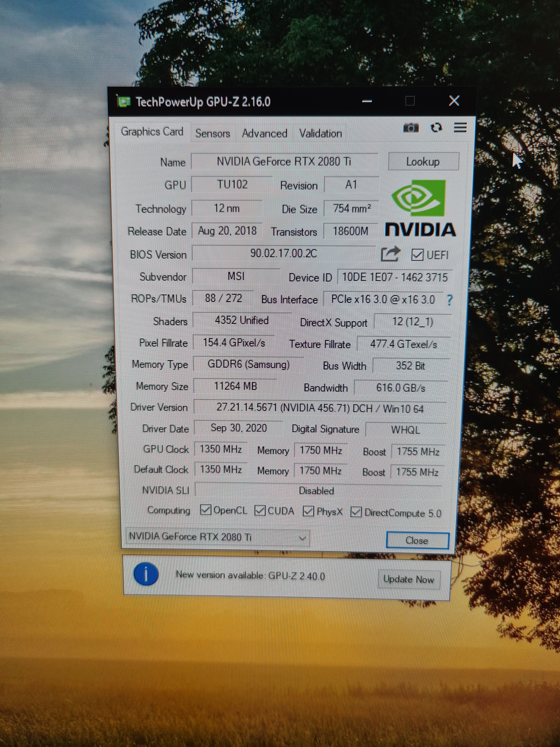Viewport: 560px width, 747px height.
Task: Click the GPU-Z title bar app icon
Action: point(124,102)
